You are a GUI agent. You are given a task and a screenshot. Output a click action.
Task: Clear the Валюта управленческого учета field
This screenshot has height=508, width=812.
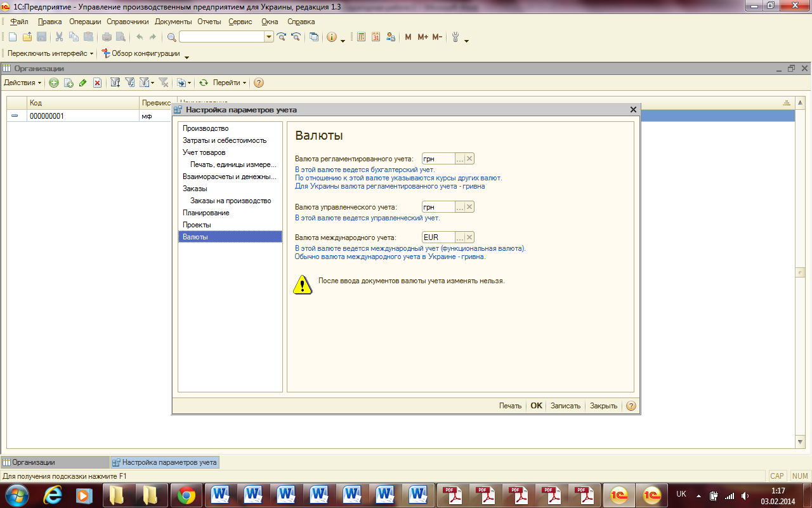(469, 207)
